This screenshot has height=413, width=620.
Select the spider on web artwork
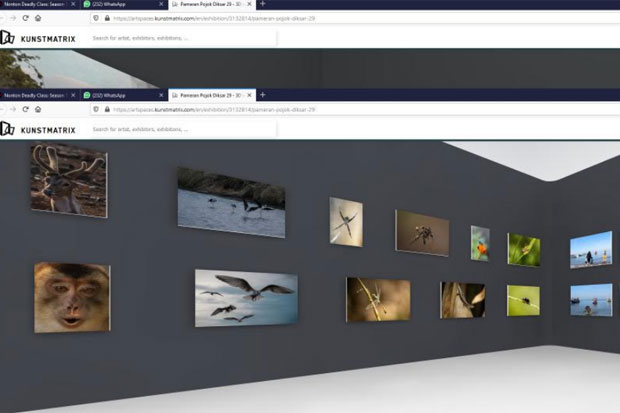pyautogui.click(x=346, y=222)
